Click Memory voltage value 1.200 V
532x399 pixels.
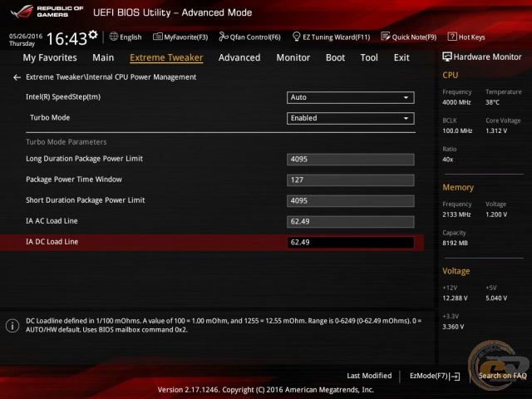(x=496, y=214)
